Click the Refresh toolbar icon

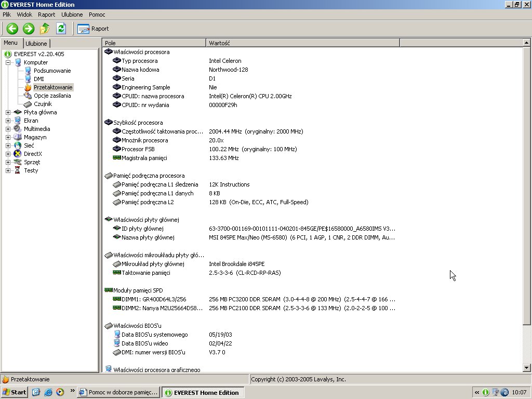[61, 29]
